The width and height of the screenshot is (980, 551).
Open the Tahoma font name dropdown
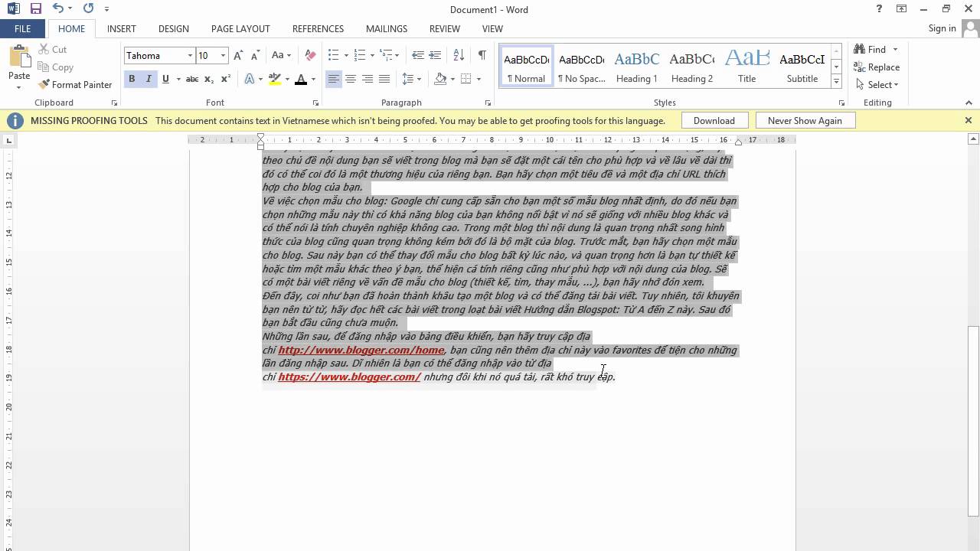(x=190, y=55)
